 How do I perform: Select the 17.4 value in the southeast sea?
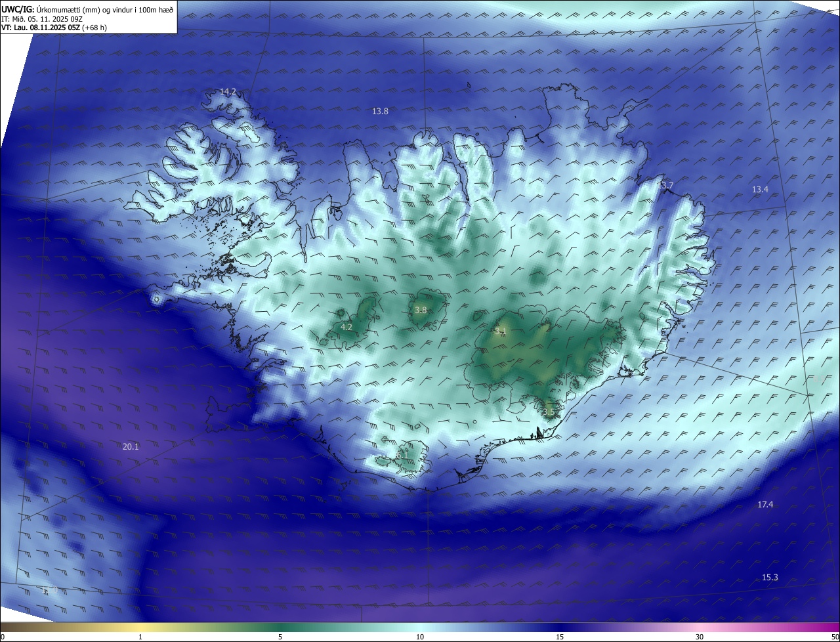click(765, 504)
